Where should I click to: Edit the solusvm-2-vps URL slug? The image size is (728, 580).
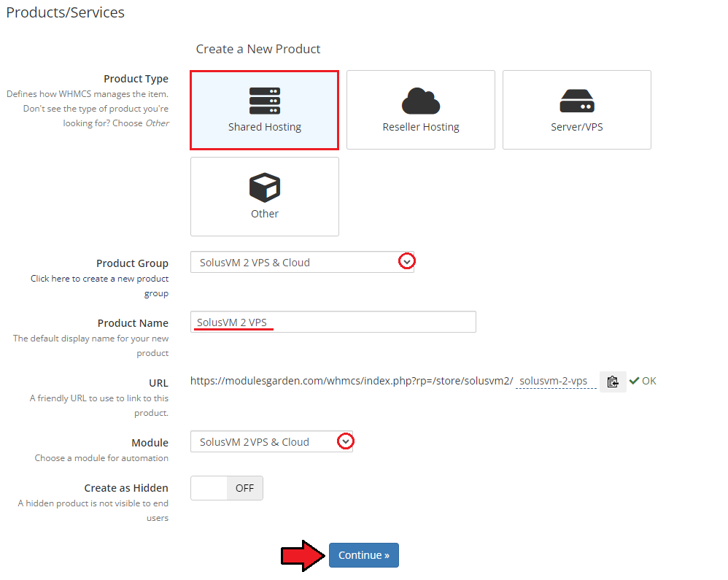554,382
